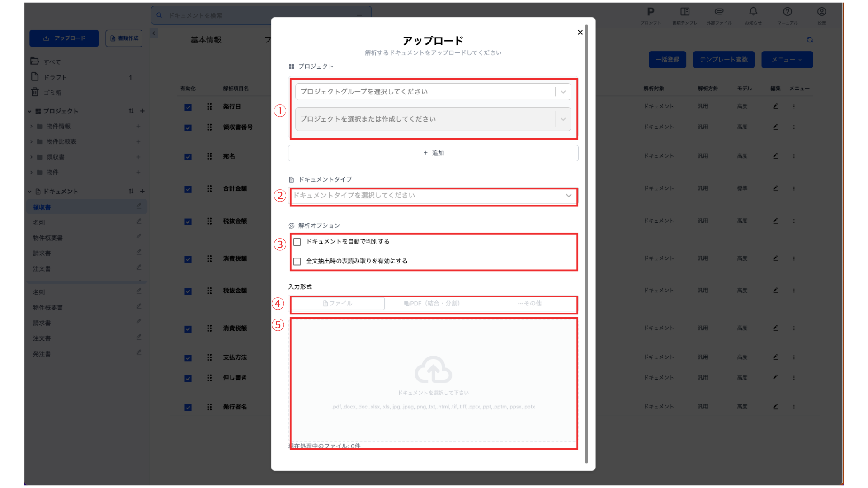868x488 pixels.
Task: Open the document type dropdown
Action: (433, 196)
